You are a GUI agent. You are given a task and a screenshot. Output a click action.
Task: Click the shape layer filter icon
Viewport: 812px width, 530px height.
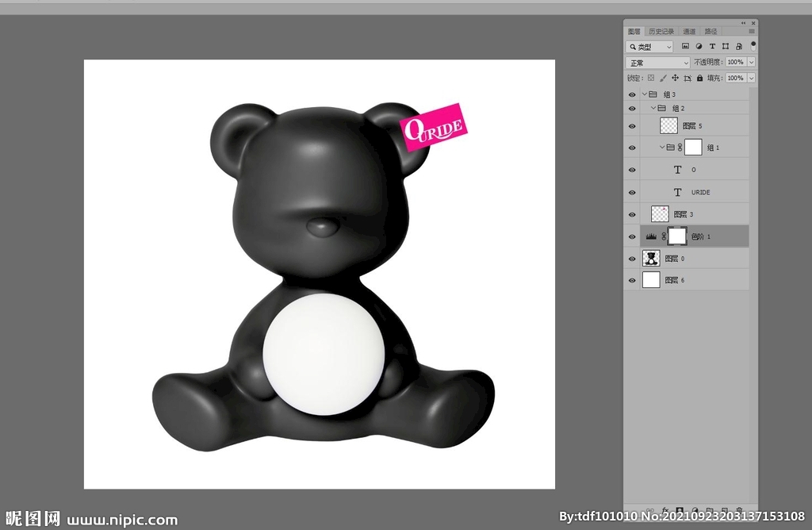pyautogui.click(x=726, y=47)
